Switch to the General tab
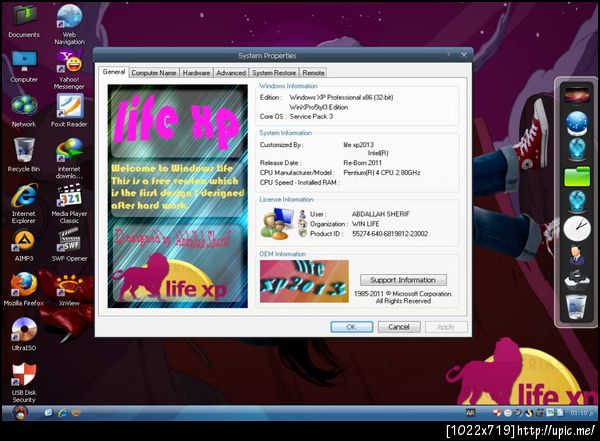The image size is (600, 441). [x=114, y=72]
